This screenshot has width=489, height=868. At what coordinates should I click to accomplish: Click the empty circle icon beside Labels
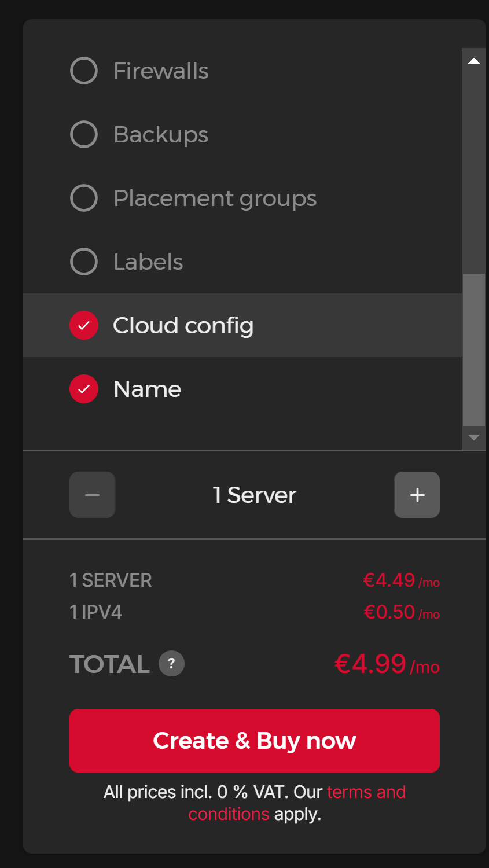[84, 262]
